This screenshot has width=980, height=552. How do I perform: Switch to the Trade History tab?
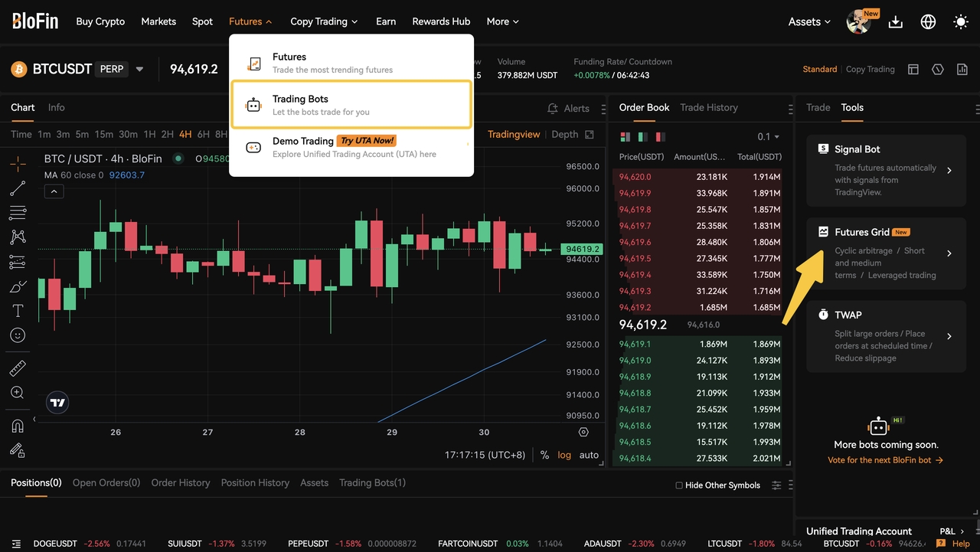point(709,108)
